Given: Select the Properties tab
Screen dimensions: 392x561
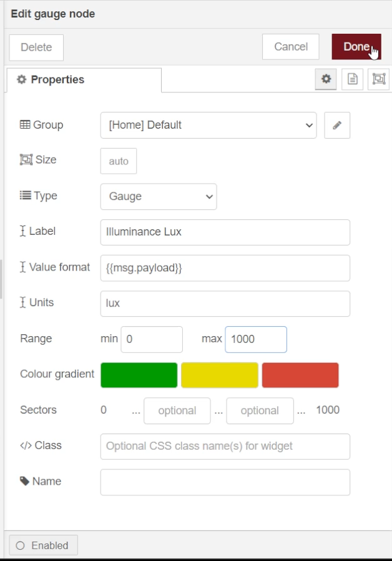Looking at the screenshot, I should [x=84, y=80].
